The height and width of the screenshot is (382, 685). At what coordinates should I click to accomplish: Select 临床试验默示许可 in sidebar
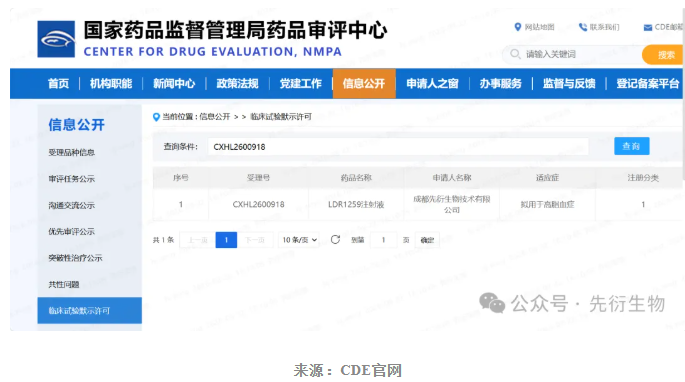pyautogui.click(x=90, y=311)
